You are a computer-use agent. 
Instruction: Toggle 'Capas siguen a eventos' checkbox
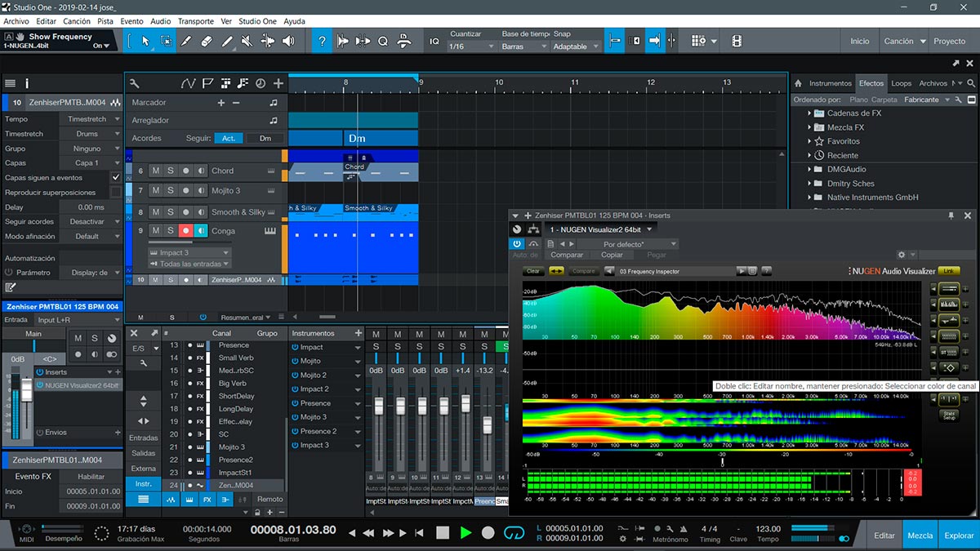point(115,177)
